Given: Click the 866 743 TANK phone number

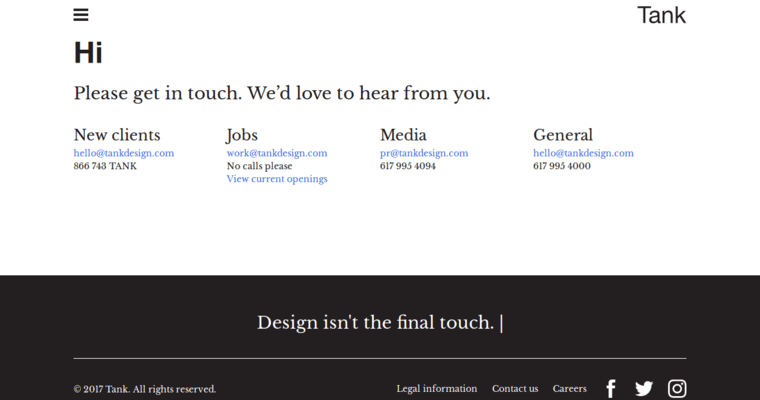Looking at the screenshot, I should click(x=105, y=166).
